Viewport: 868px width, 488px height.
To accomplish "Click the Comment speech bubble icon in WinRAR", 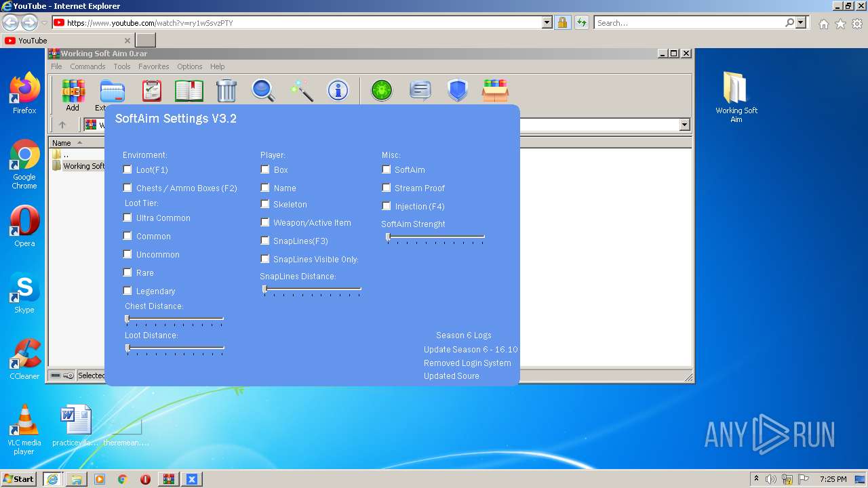I will (x=420, y=90).
